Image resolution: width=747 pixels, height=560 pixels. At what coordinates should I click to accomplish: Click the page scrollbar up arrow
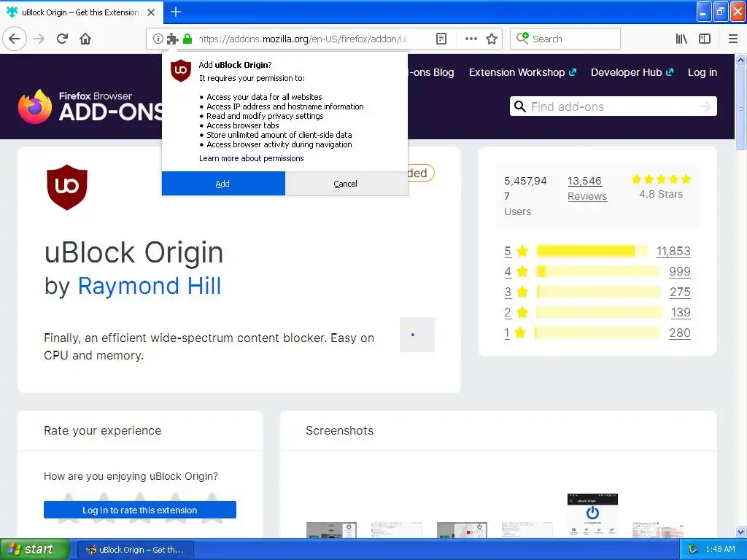coord(740,60)
